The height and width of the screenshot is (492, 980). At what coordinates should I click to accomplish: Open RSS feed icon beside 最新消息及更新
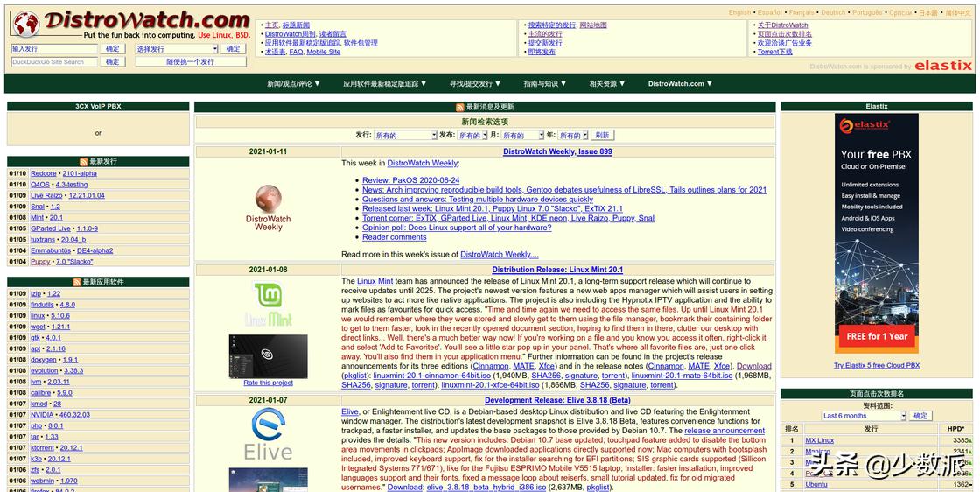pyautogui.click(x=460, y=107)
